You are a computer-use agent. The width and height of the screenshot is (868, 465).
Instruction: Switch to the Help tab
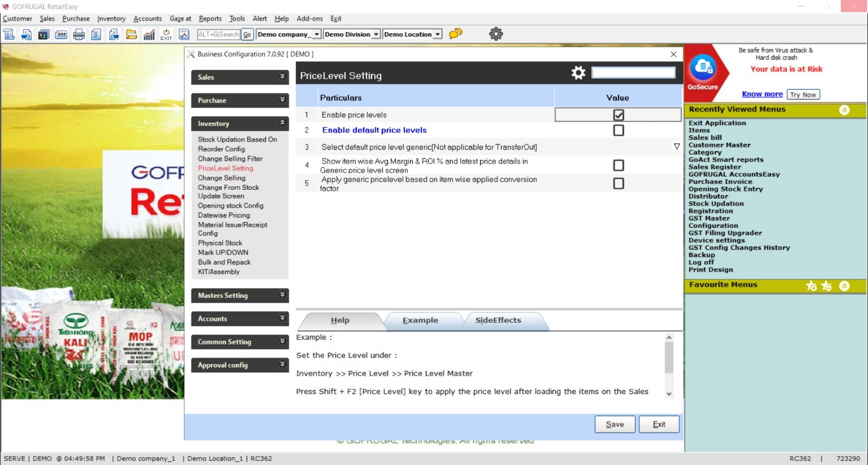(x=340, y=321)
